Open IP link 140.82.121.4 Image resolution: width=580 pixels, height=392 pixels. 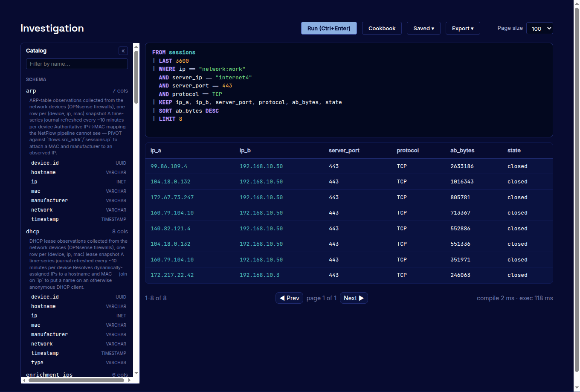point(171,229)
